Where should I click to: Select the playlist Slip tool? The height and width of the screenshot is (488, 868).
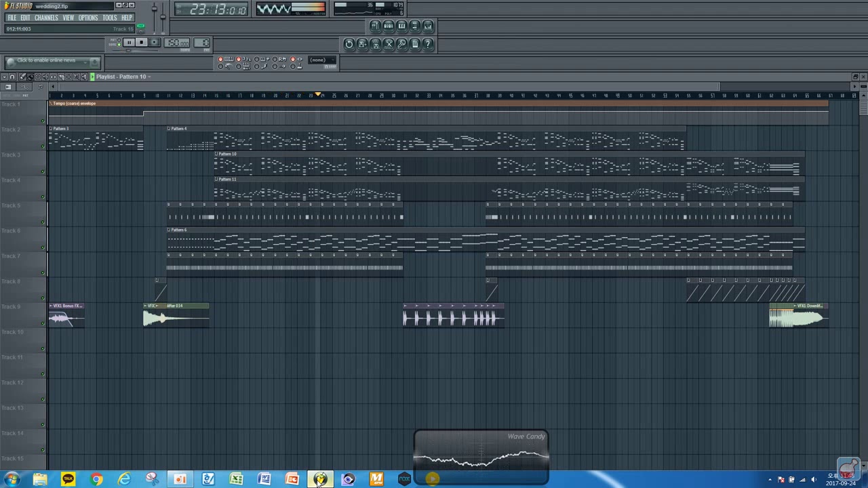coord(53,77)
